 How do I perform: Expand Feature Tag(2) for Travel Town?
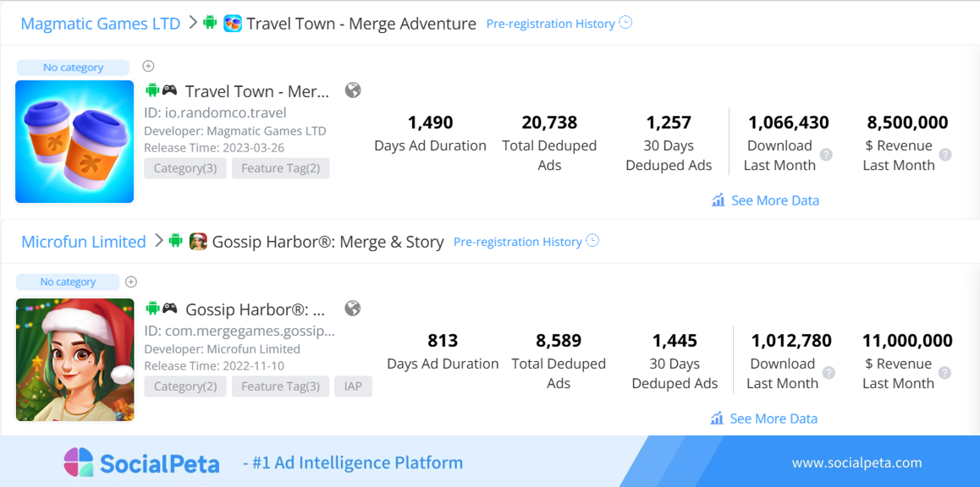point(280,168)
